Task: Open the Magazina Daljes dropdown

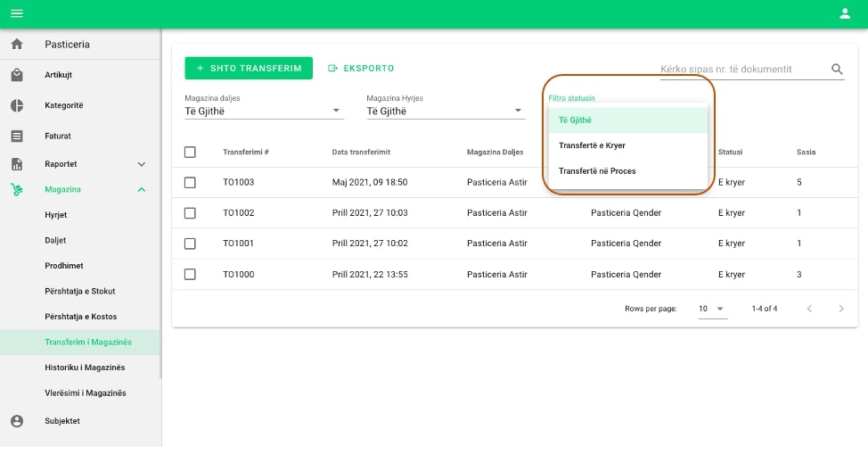Action: [x=263, y=111]
